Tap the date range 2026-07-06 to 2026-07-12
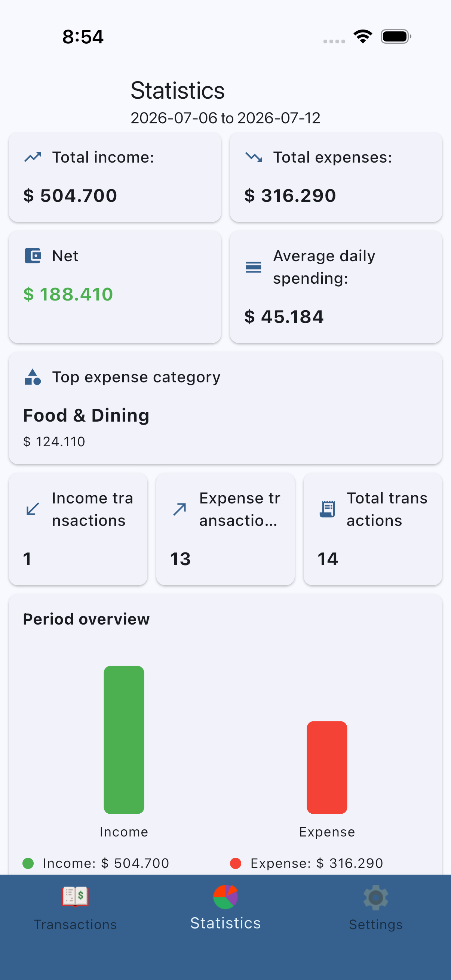The height and width of the screenshot is (980, 451). coord(225,118)
